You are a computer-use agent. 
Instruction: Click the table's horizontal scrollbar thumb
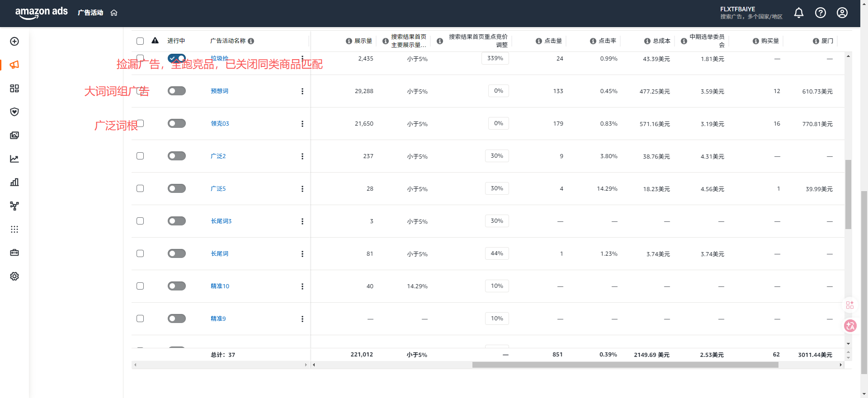tap(625, 365)
